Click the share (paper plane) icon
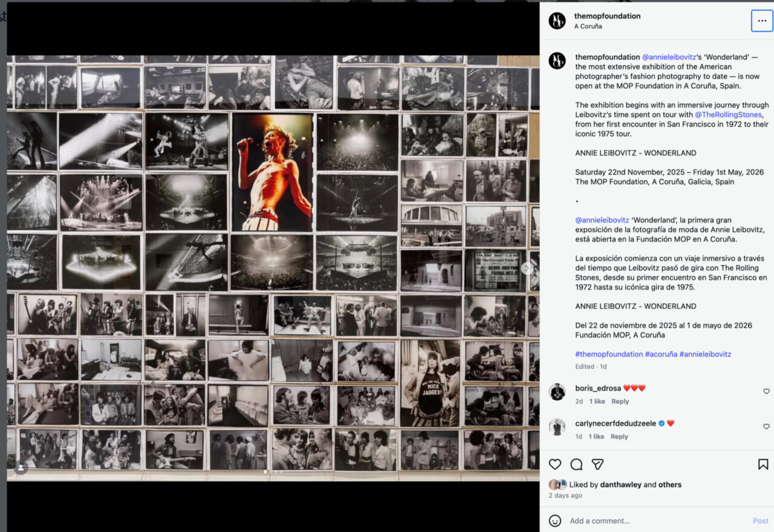Viewport: 774px width, 532px height. 598,464
